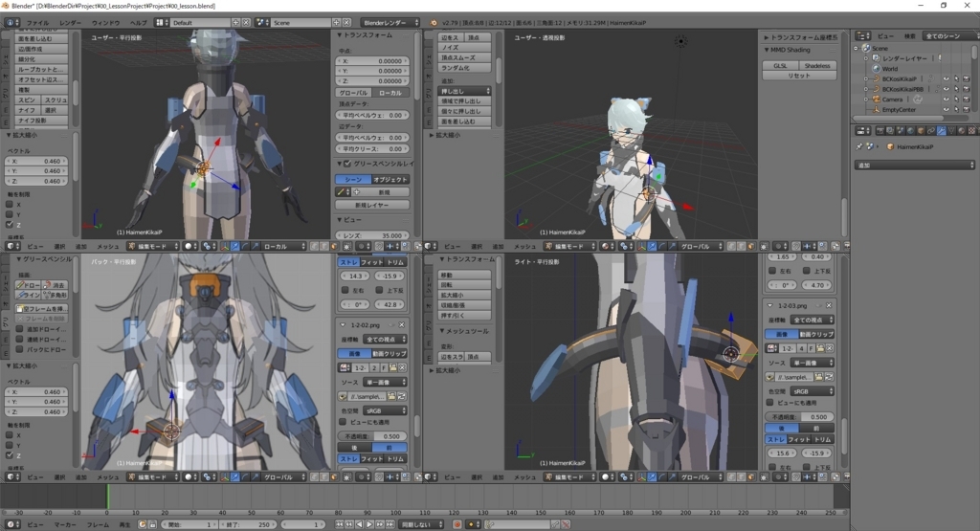Screen dimensions: 980x531
Task: Open the constraints chain tab in properties editor
Action: [931, 131]
